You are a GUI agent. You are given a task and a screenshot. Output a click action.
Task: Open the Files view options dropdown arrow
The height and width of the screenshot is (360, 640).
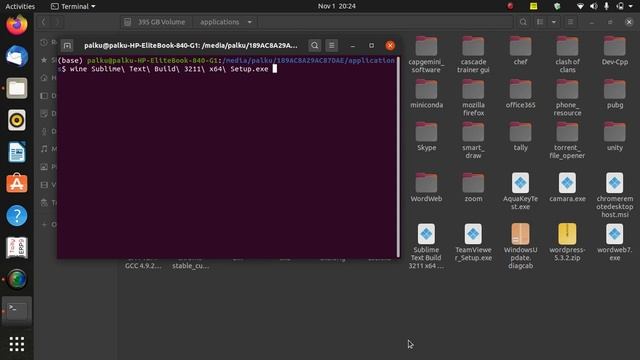coord(554,22)
